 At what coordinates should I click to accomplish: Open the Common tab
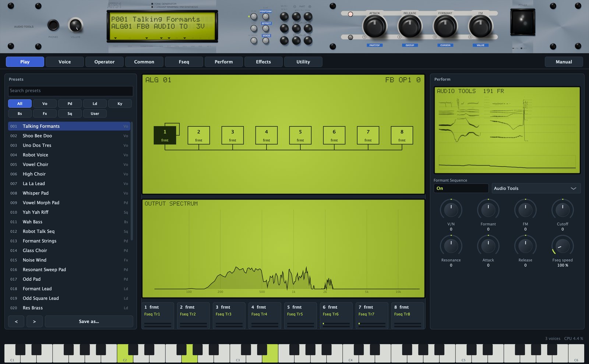tap(144, 62)
